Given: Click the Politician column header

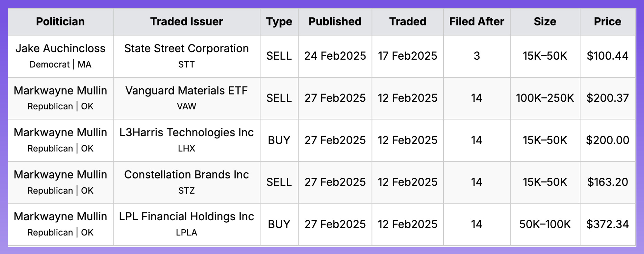Looking at the screenshot, I should (x=60, y=21).
